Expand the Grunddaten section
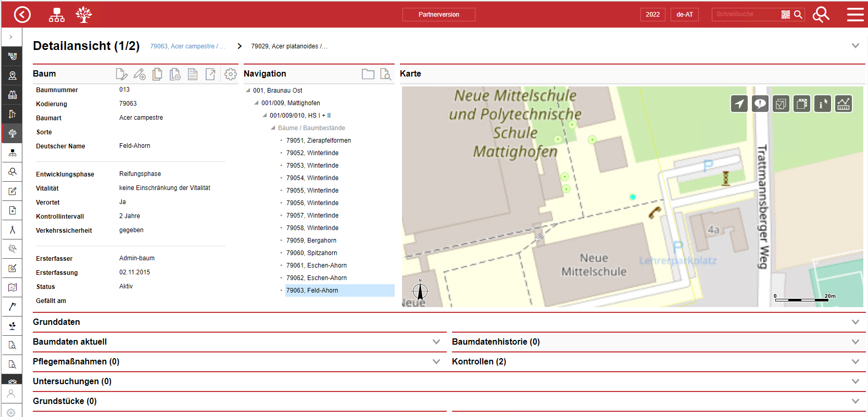Viewport: 868px width, 417px height. 855,322
